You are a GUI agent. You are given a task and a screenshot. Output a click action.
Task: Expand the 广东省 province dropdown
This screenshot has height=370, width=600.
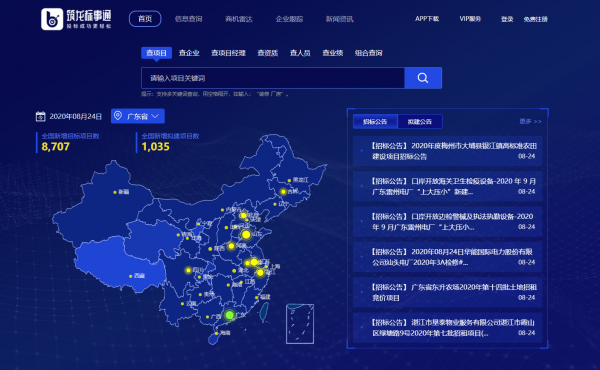point(138,116)
